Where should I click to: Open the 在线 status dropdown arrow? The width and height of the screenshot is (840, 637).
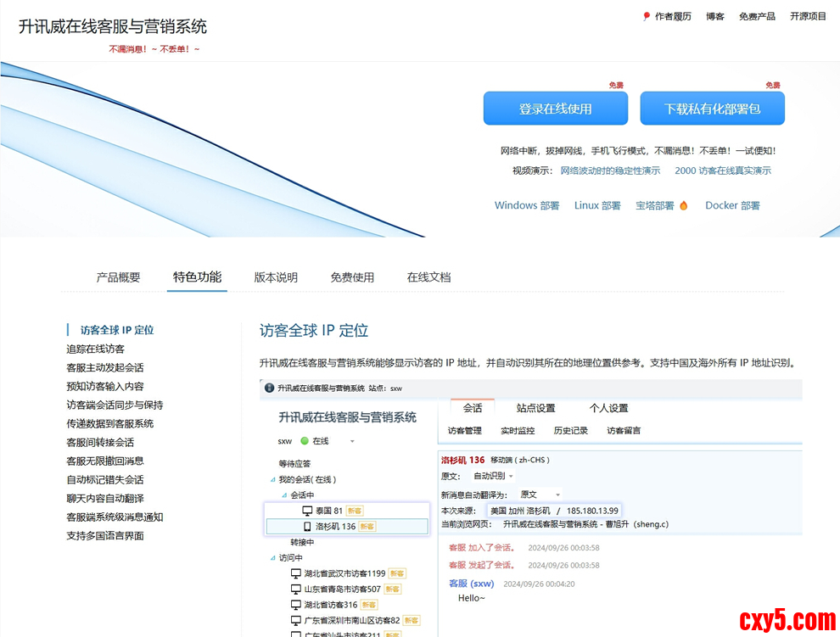coord(352,441)
